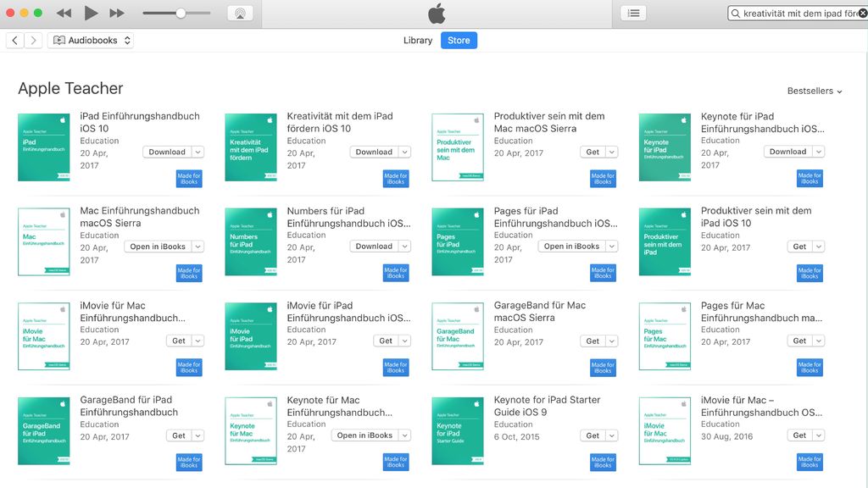Get Produktiver sein mit dem Mac

(593, 152)
